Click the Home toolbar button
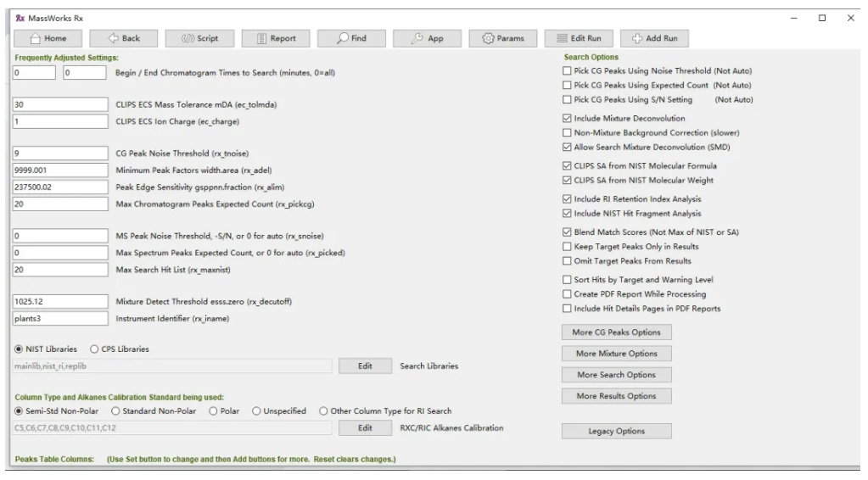Image resolution: width=868 pixels, height=480 pixels. [x=48, y=38]
